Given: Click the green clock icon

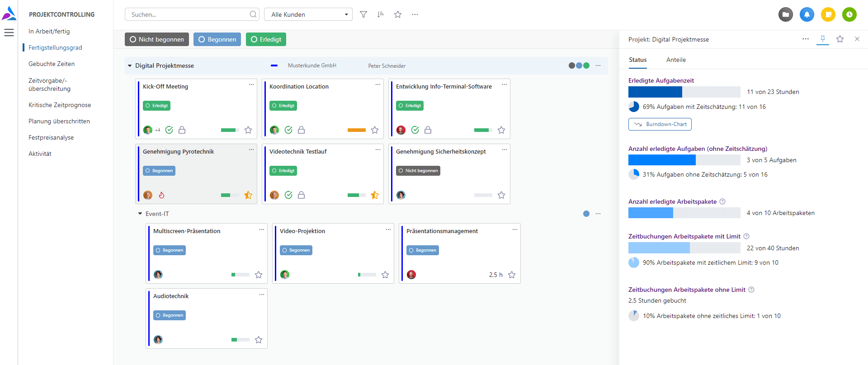Looking at the screenshot, I should coord(849,14).
